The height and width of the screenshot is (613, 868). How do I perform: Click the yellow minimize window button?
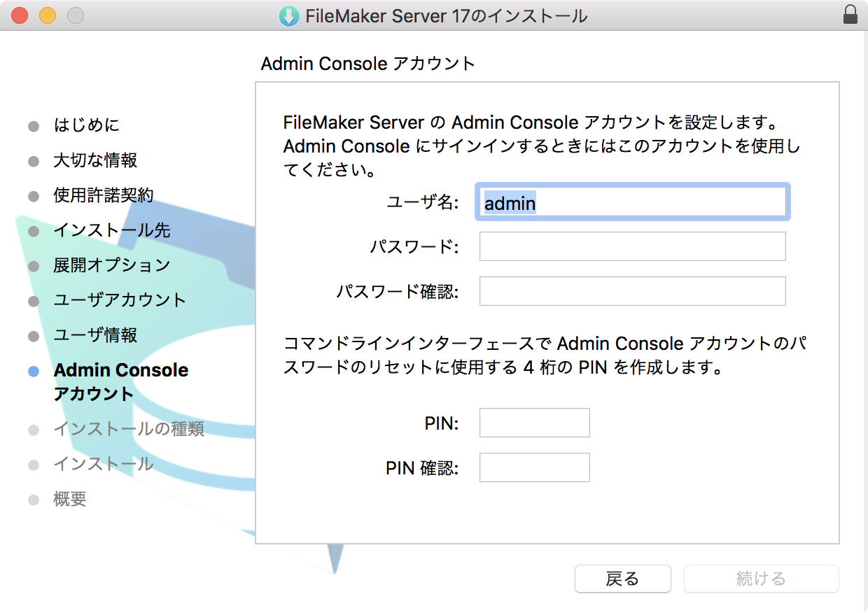click(x=48, y=15)
